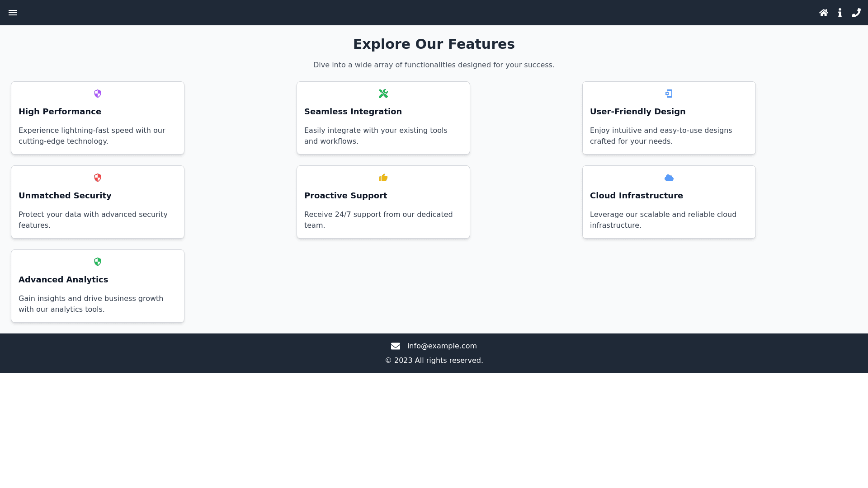Open the Seamless Integration feature card
Screen dimensions: 868x488
click(383, 118)
